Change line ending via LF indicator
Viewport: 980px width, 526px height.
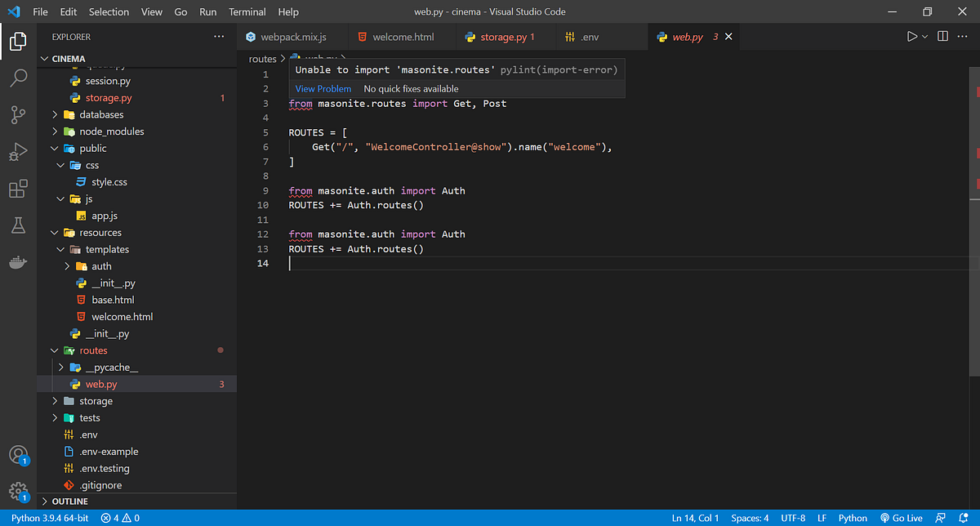point(822,517)
